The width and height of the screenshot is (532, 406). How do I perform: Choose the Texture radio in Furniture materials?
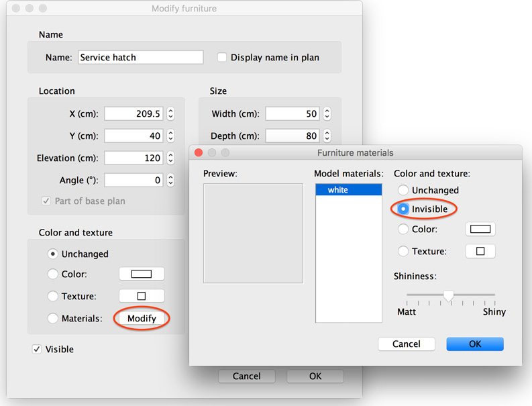(x=403, y=252)
